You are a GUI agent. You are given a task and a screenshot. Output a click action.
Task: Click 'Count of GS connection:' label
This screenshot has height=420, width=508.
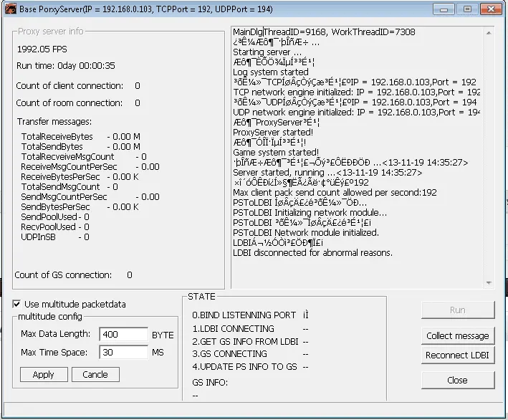tap(63, 275)
